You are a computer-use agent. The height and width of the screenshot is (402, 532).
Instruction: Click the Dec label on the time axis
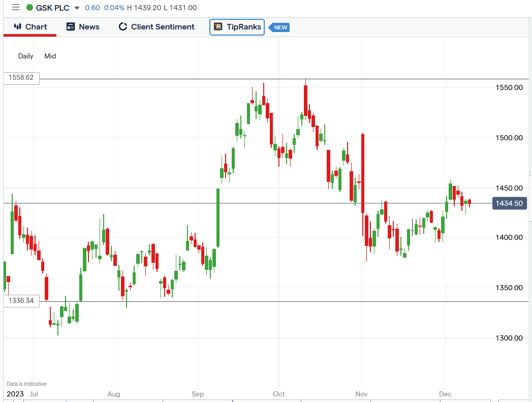point(445,394)
